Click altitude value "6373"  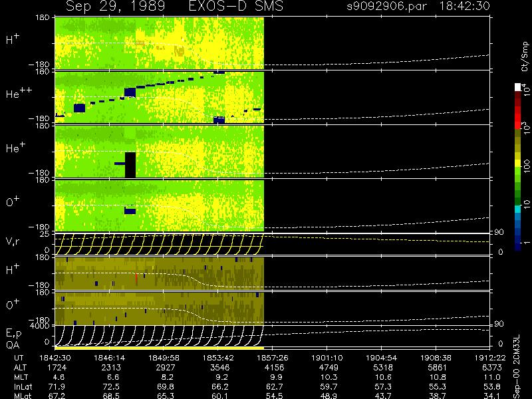pyautogui.click(x=492, y=368)
